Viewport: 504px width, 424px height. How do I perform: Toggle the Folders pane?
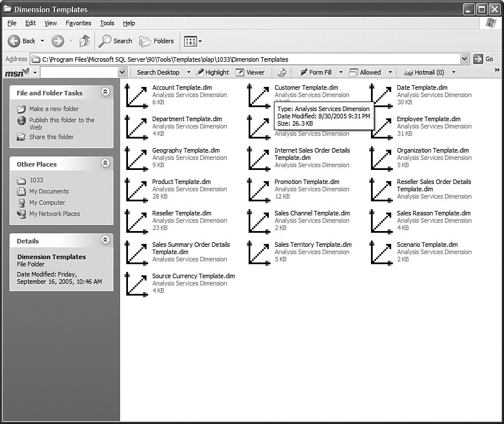pyautogui.click(x=157, y=41)
